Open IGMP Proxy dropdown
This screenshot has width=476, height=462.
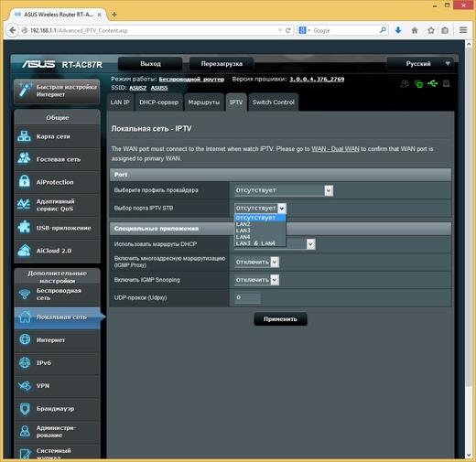click(x=256, y=262)
